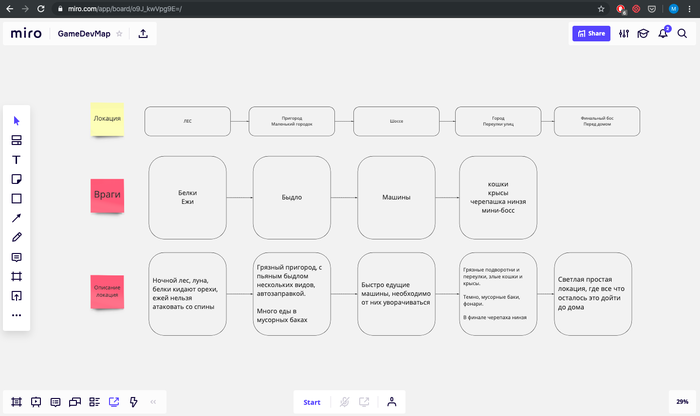Image resolution: width=700 pixels, height=416 pixels.
Task: Select the Светлая простая локация box
Action: (x=593, y=294)
